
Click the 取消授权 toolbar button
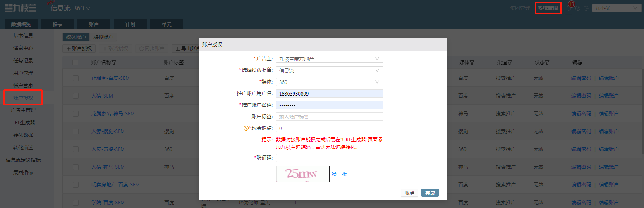pos(115,49)
